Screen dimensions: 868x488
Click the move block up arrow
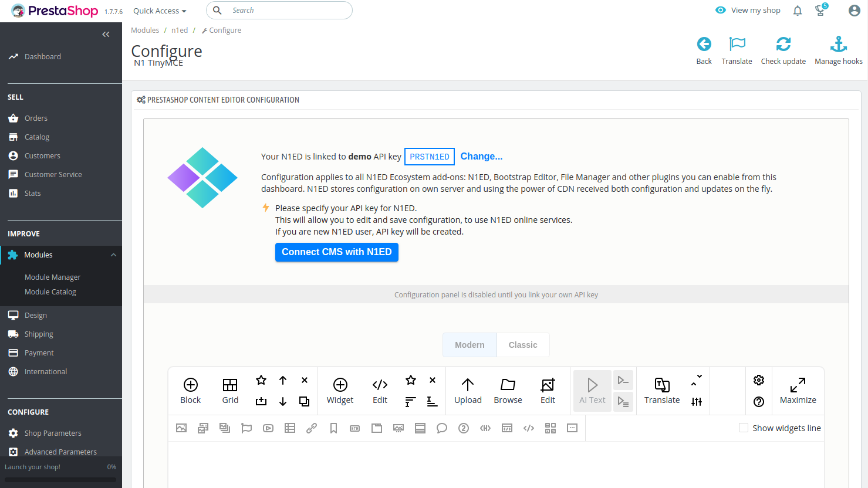[x=283, y=380]
